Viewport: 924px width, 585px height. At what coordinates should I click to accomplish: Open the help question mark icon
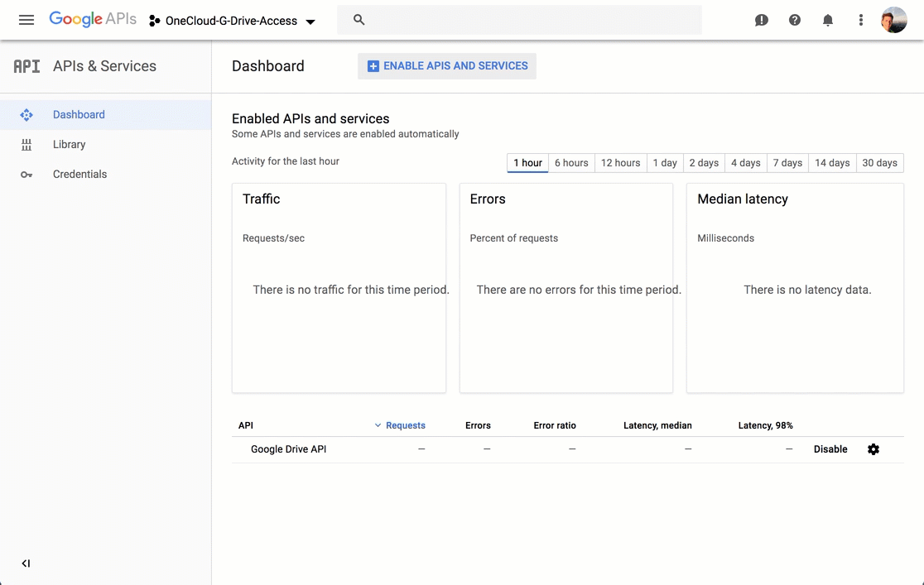tap(795, 20)
